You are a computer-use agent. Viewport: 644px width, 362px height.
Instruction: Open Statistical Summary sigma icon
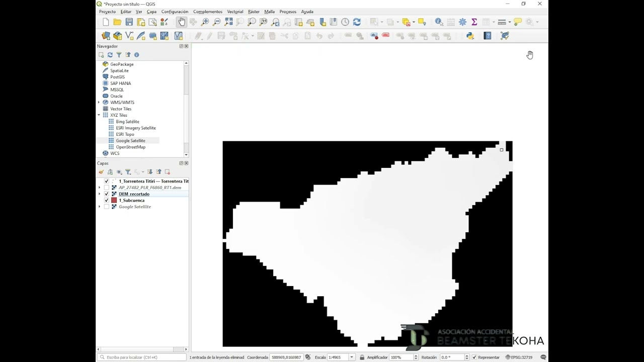(x=474, y=22)
